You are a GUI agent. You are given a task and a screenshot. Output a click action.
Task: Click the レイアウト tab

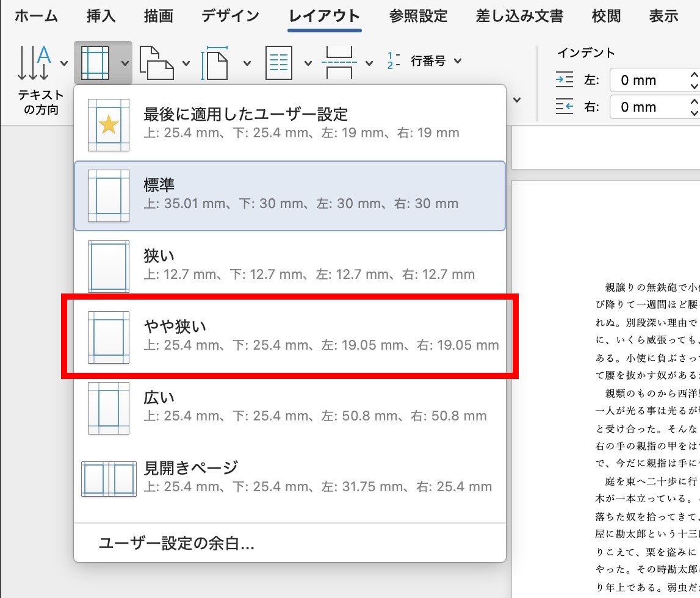pos(325,16)
